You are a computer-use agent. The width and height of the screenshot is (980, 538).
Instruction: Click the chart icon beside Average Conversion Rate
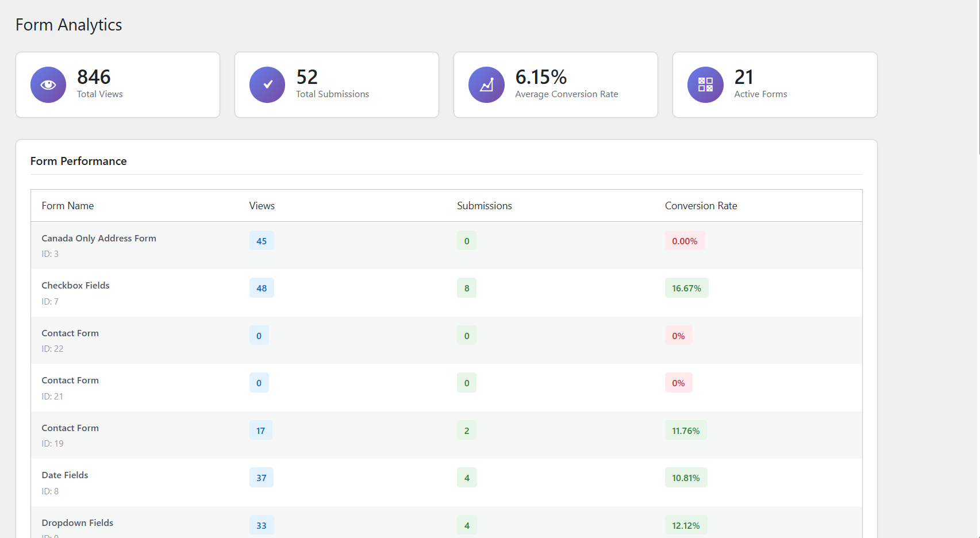486,84
